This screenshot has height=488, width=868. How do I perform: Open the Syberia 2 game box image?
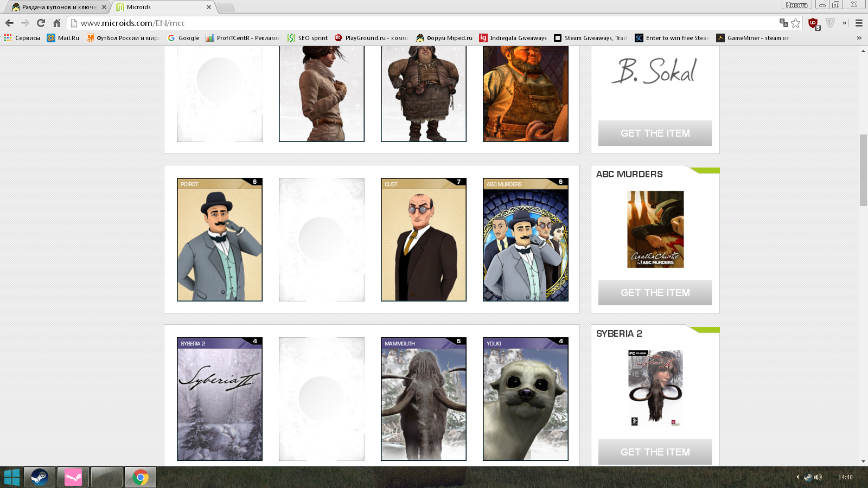tap(655, 388)
